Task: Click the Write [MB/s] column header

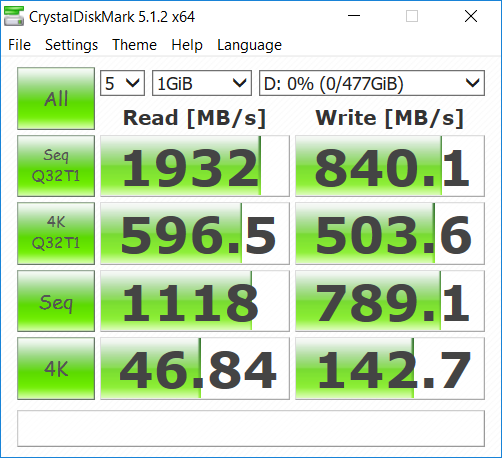Action: click(x=390, y=118)
